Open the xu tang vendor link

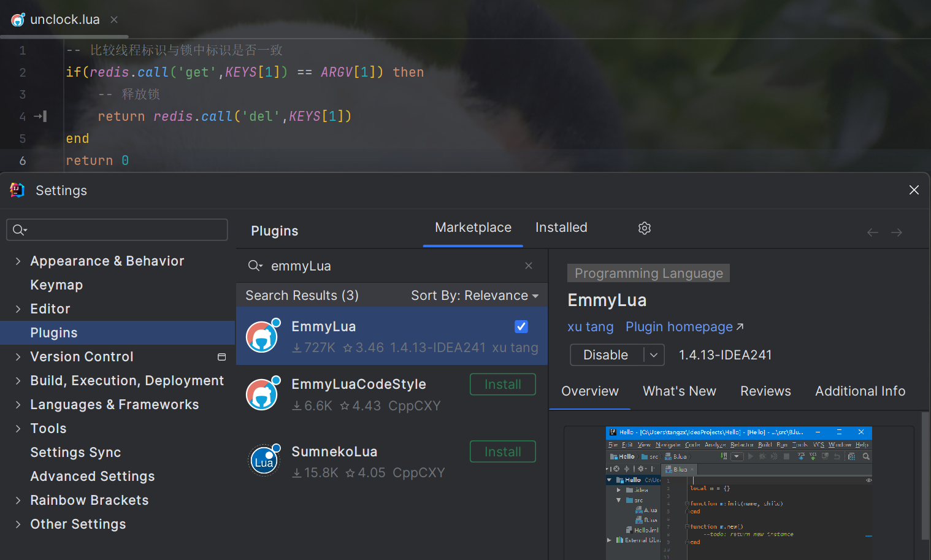590,327
